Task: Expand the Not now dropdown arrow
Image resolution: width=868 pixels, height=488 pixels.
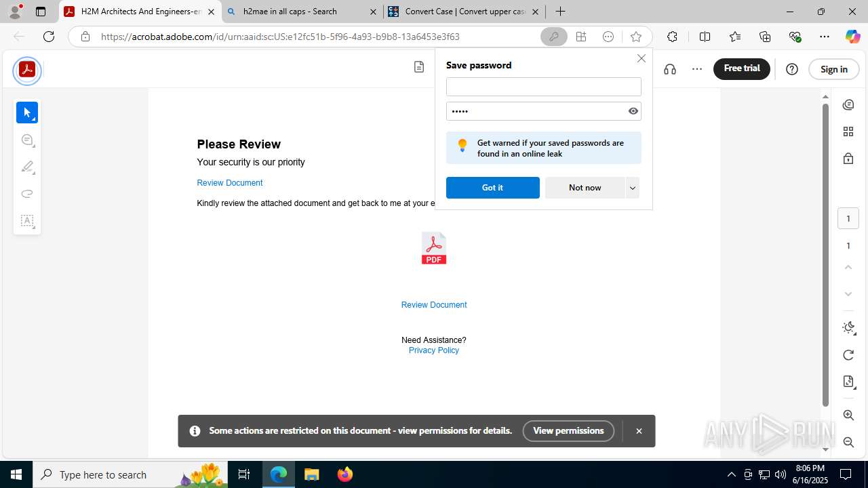Action: tap(632, 188)
